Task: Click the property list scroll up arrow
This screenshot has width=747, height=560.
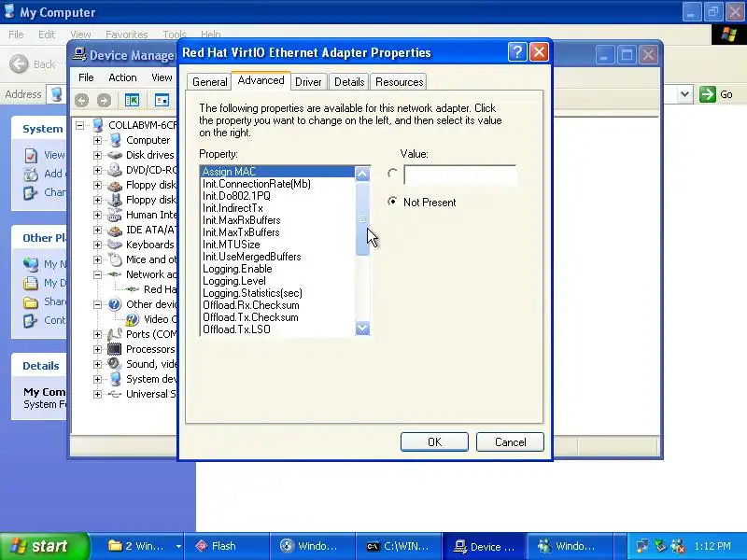Action: (362, 174)
